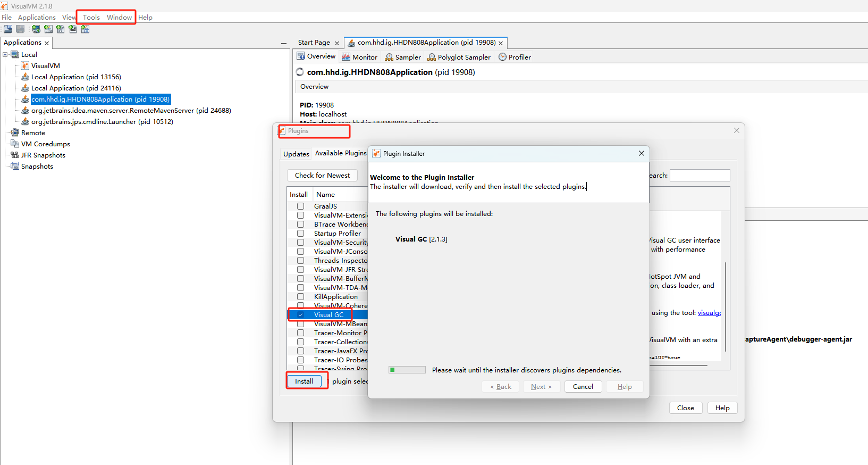The height and width of the screenshot is (465, 868).
Task: Click the VisualVM node icon in tree
Action: coord(25,66)
